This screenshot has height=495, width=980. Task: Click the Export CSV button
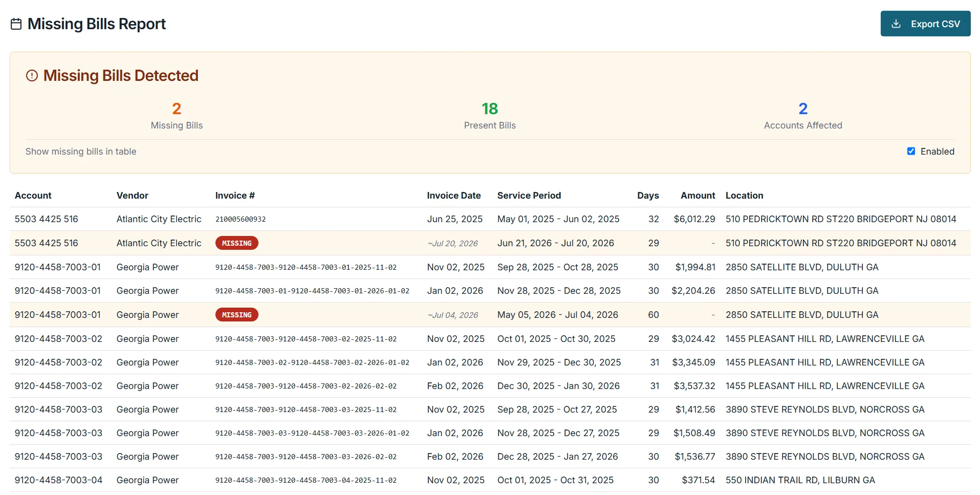[x=925, y=24]
